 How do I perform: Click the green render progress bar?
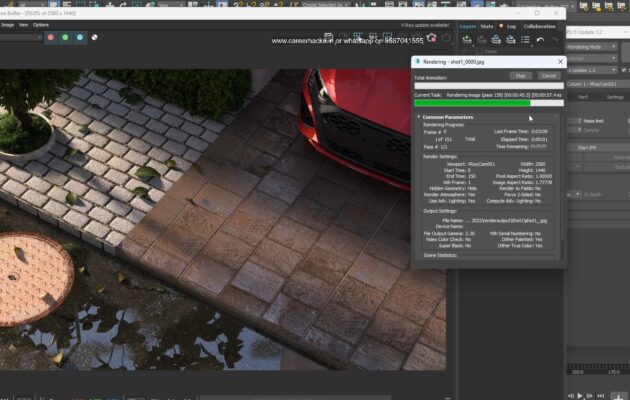click(x=472, y=102)
